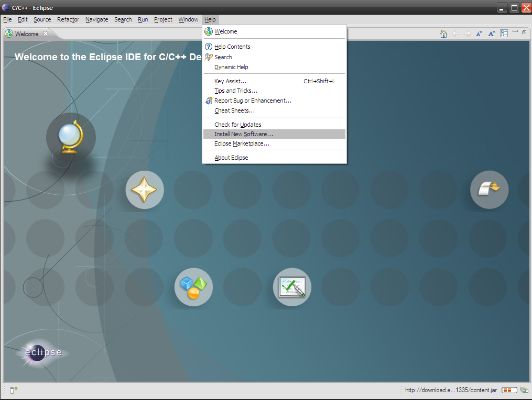The width and height of the screenshot is (532, 400).
Task: Choose Install New Software...
Action: (274, 134)
